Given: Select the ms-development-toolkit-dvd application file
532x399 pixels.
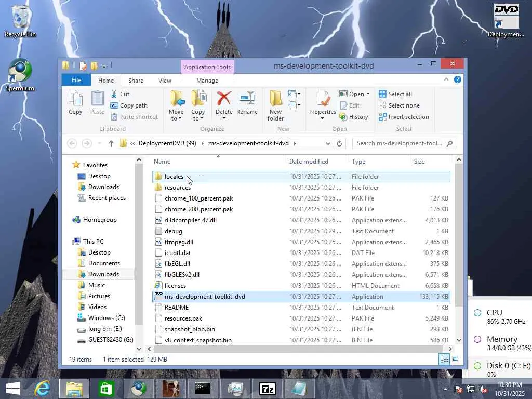Looking at the screenshot, I should coord(301,297).
